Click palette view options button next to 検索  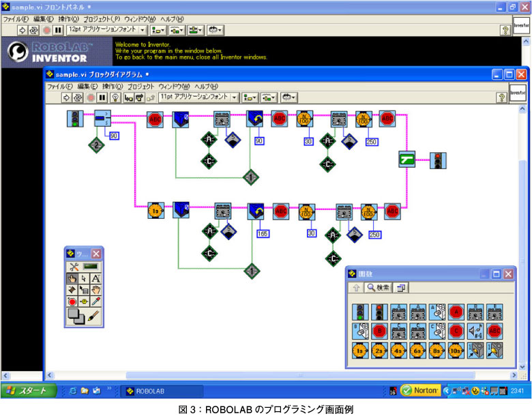(401, 288)
